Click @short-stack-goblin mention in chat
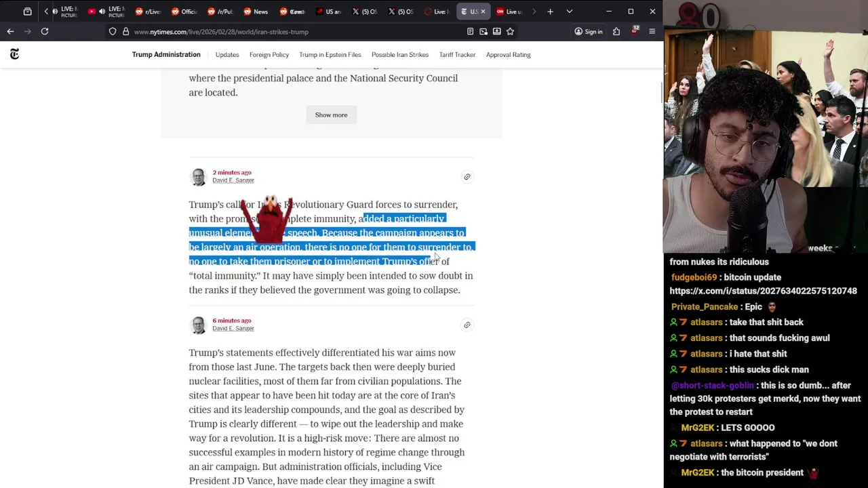 tap(712, 385)
